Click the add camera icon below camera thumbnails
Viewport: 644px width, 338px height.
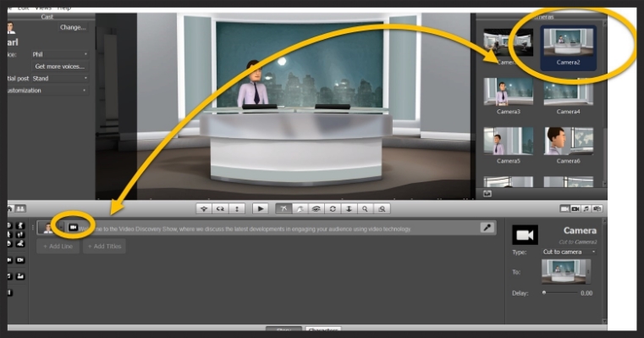tap(487, 194)
